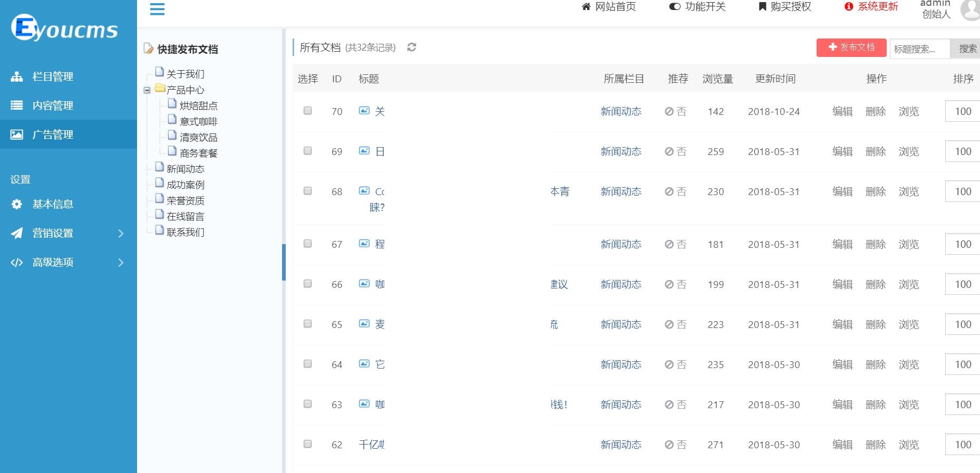980x473 pixels.
Task: Select 意式咖啡 in the column tree
Action: (x=198, y=122)
